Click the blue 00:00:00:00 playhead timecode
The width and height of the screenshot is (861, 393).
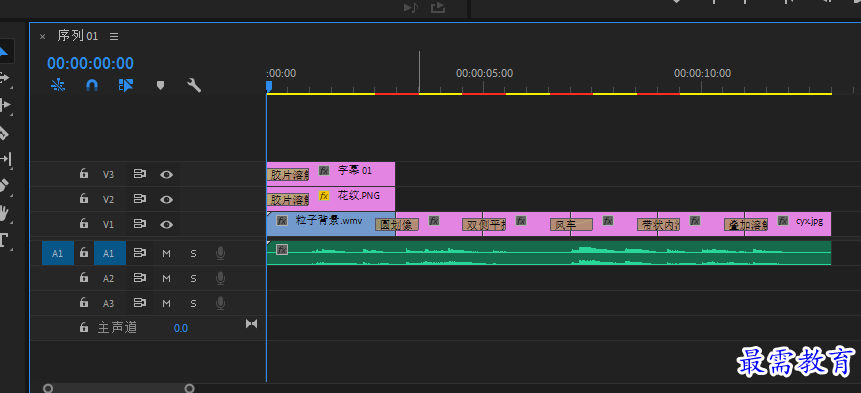tap(91, 63)
